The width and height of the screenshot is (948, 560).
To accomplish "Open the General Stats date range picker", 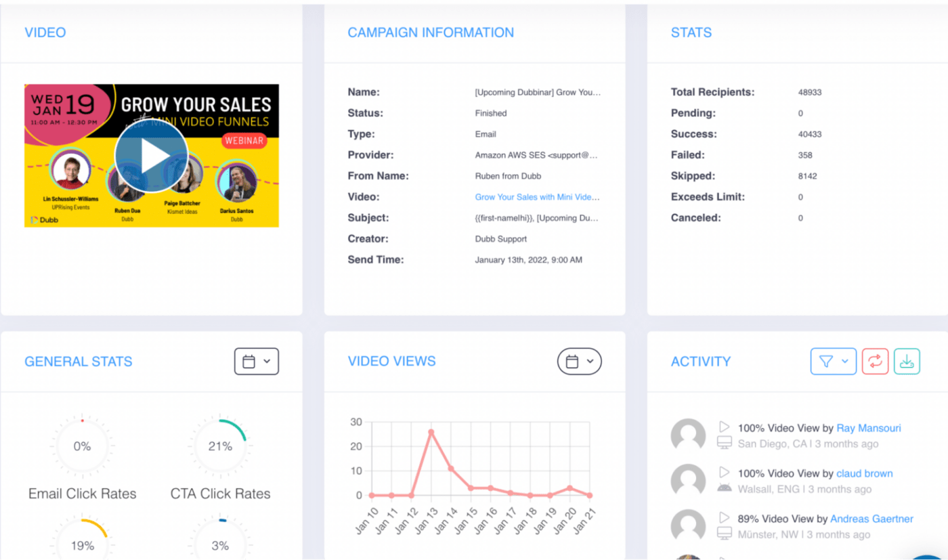I will [x=257, y=362].
